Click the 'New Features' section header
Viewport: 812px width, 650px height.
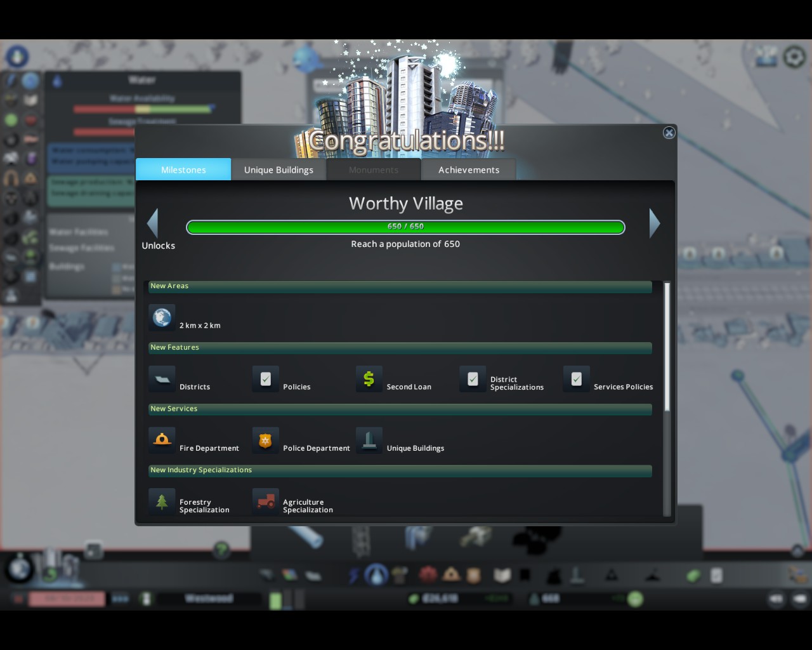[400, 348]
